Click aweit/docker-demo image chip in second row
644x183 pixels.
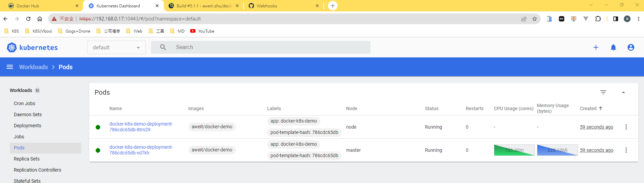click(212, 150)
